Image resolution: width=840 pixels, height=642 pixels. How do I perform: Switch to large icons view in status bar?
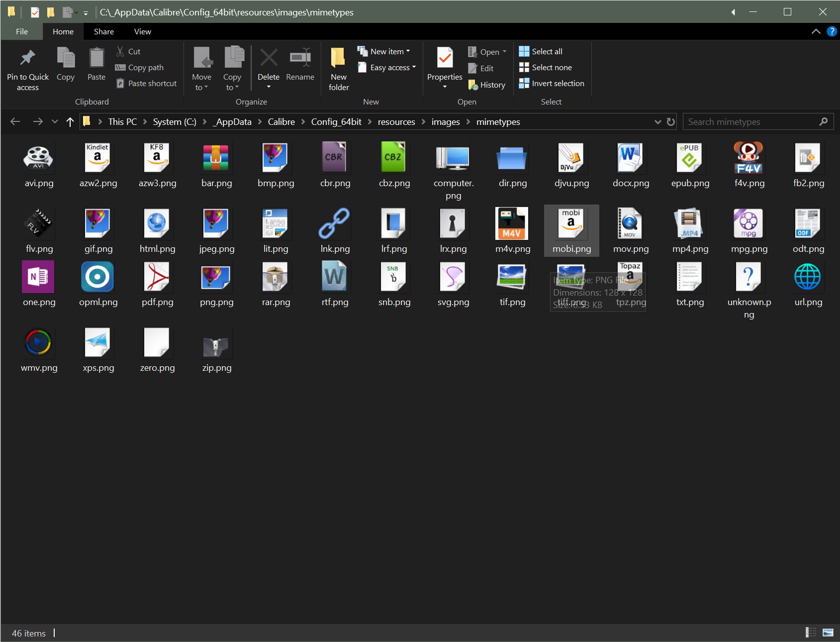828,633
